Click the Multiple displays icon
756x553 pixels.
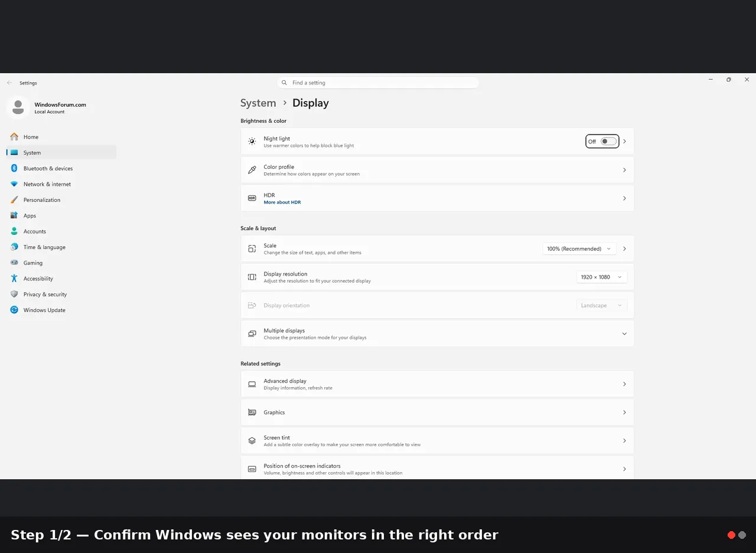click(252, 334)
